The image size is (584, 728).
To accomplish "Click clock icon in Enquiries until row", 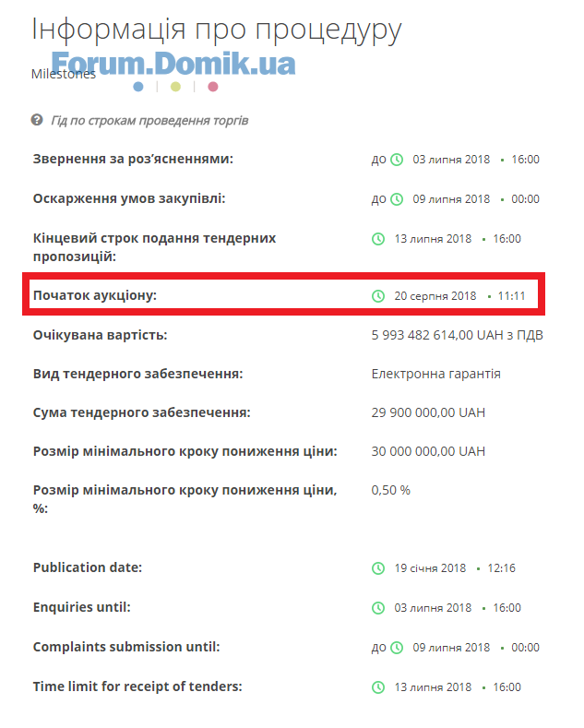I will pos(378,608).
